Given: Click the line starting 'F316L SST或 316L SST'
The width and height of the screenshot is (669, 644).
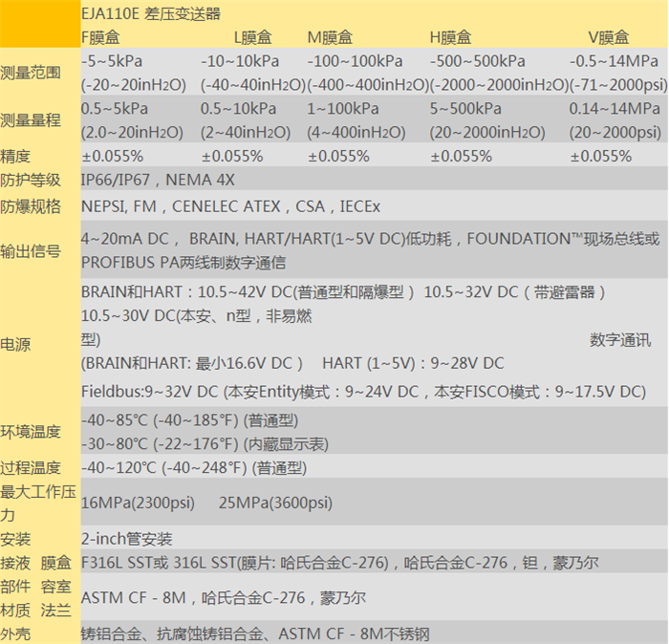Looking at the screenshot, I should click(x=340, y=563).
